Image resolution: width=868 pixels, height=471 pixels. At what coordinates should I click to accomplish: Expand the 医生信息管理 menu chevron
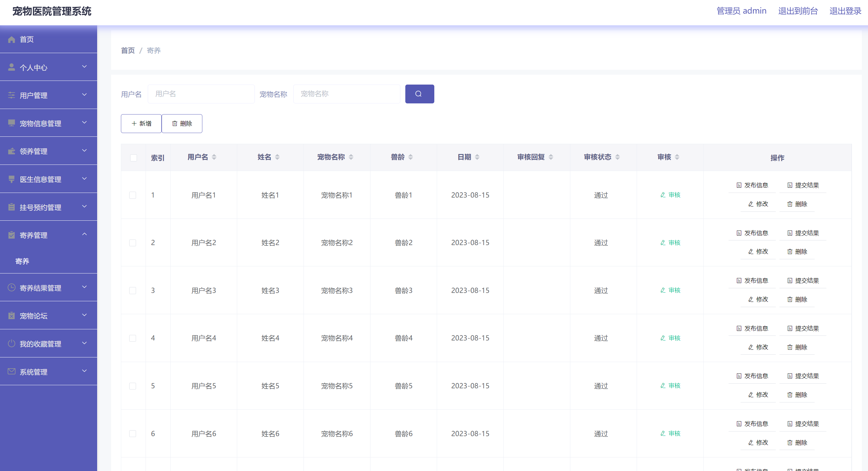click(85, 178)
